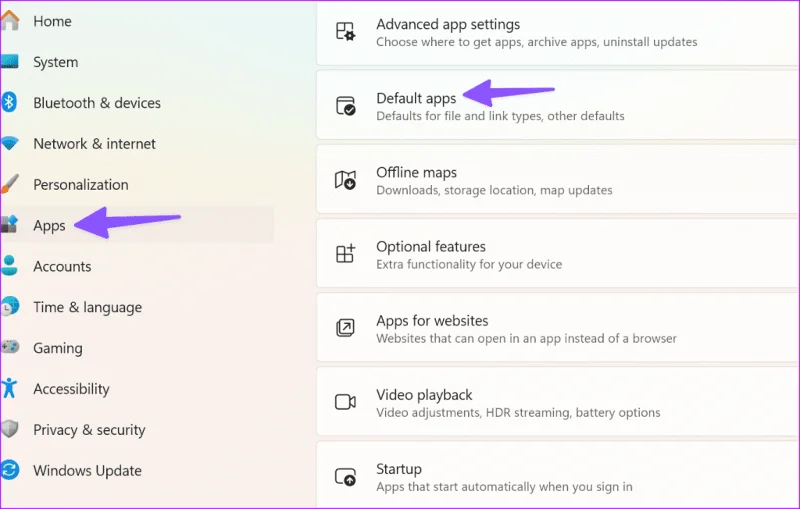Click the Home house icon

tap(10, 21)
